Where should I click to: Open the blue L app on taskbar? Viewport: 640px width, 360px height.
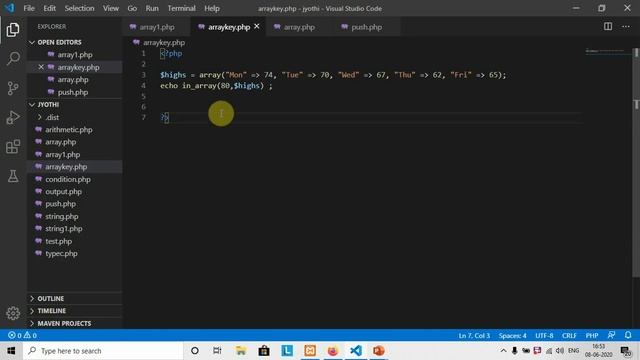pos(287,351)
